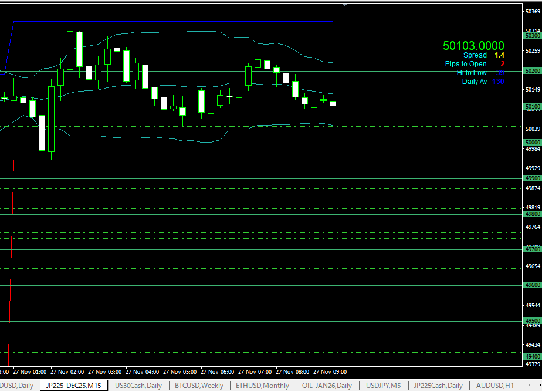The width and height of the screenshot is (542, 392).
Task: Click the chart shift triangle marker at top
Action: [x=345, y=5]
